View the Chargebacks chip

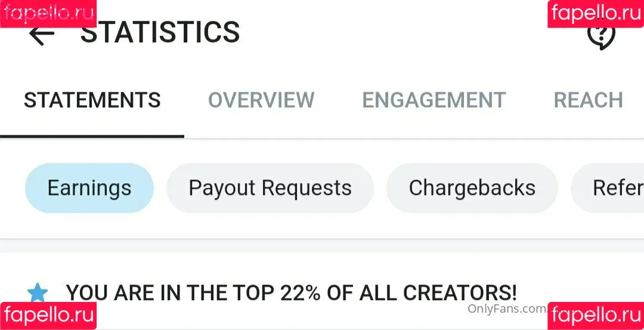coord(472,188)
